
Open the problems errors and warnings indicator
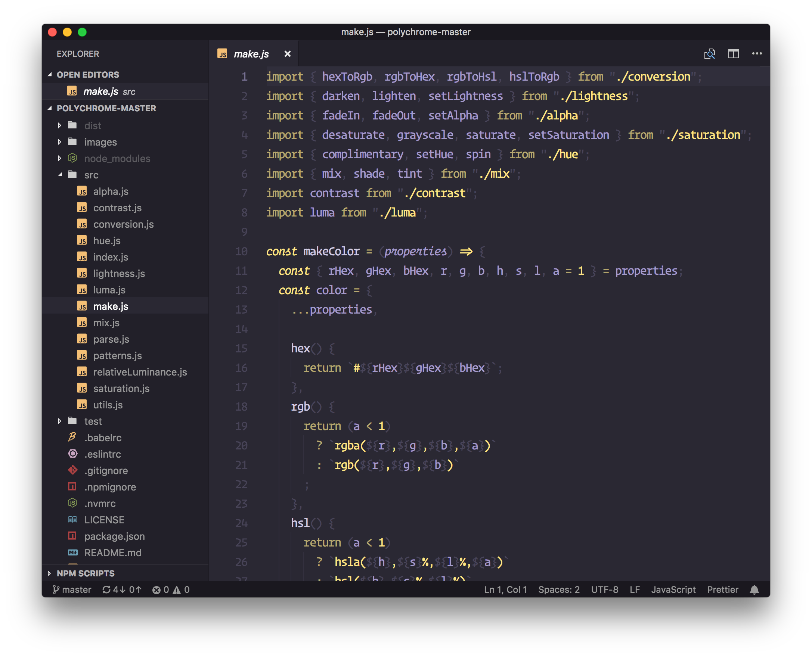(x=171, y=590)
